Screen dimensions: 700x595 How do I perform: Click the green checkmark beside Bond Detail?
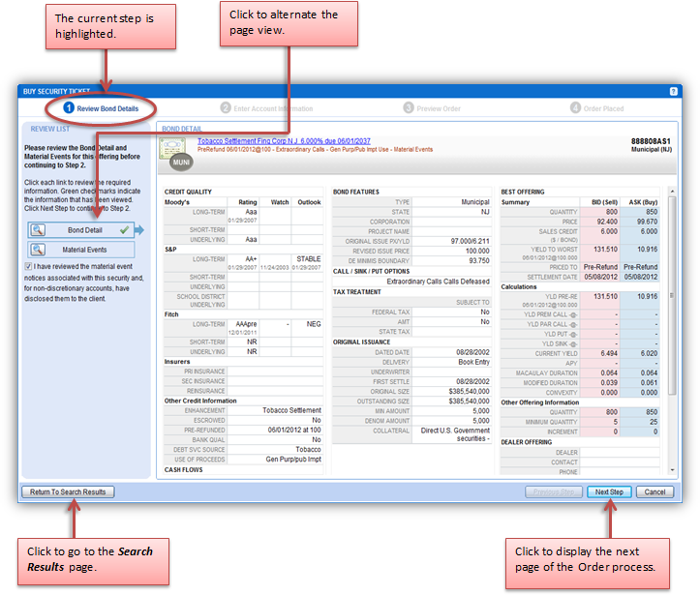pos(123,230)
